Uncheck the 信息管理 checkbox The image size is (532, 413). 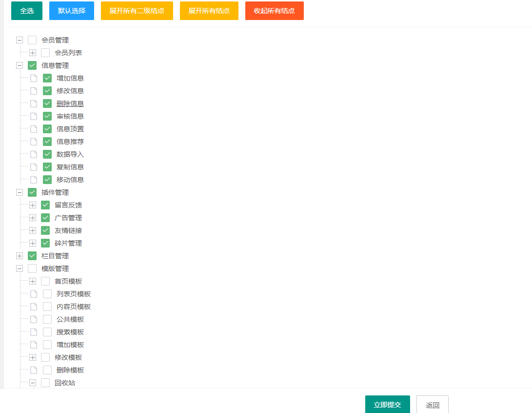[32, 65]
